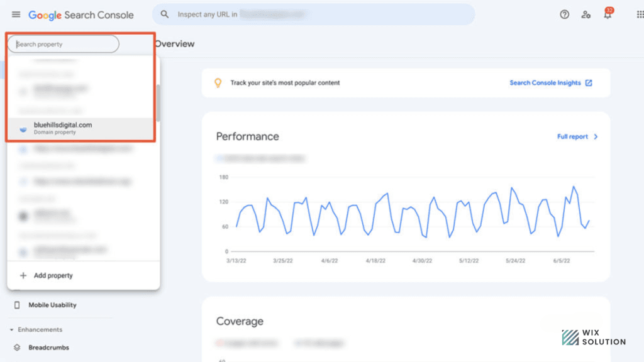This screenshot has width=644, height=362.
Task: Select the bluehillsdigital.com domain property
Action: pyautogui.click(x=80, y=128)
